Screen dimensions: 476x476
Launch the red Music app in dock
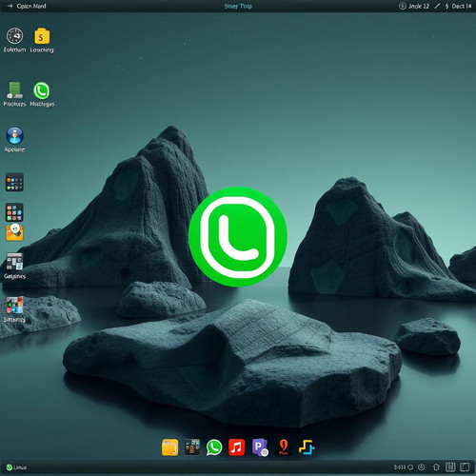237,447
